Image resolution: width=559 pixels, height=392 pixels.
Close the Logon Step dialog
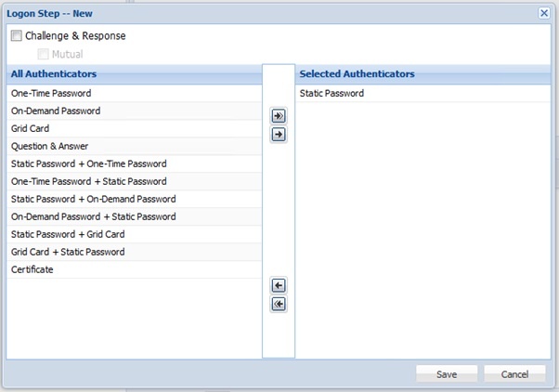(544, 13)
